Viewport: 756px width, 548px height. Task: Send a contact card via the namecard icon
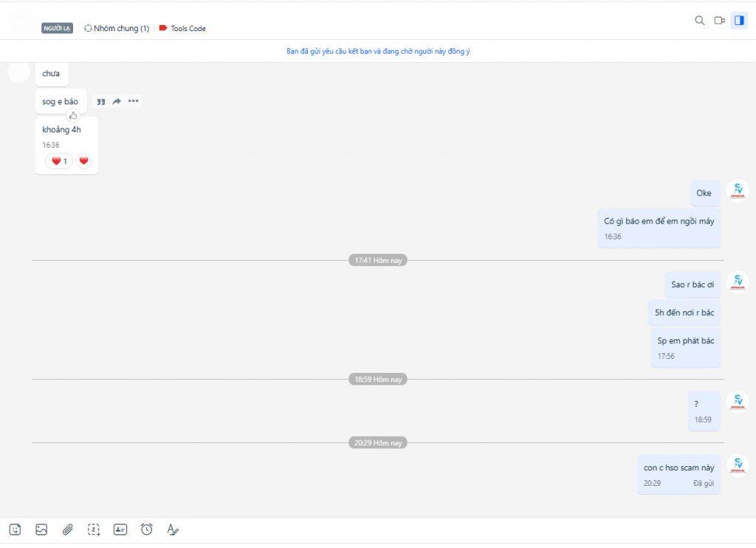120,530
